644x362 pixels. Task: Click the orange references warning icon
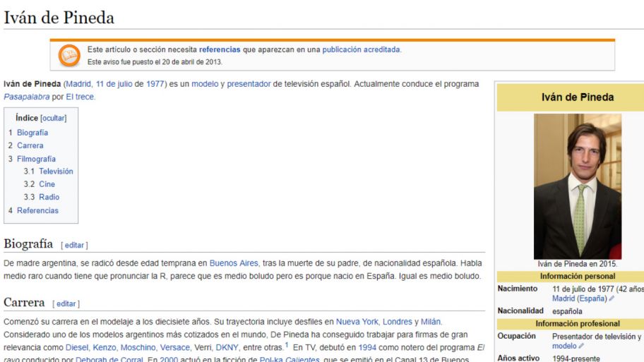click(x=69, y=54)
